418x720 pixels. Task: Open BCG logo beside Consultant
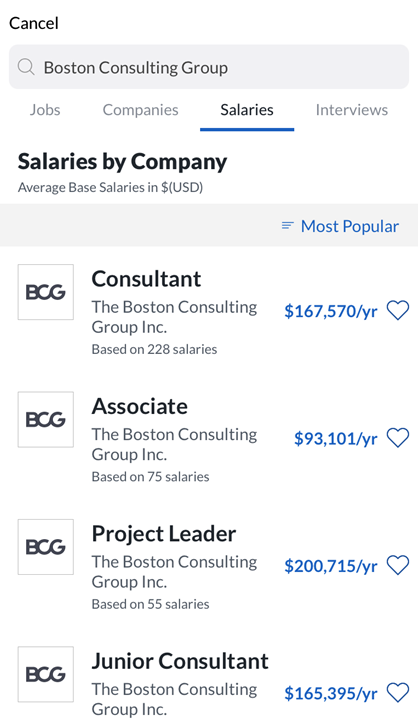click(x=45, y=292)
